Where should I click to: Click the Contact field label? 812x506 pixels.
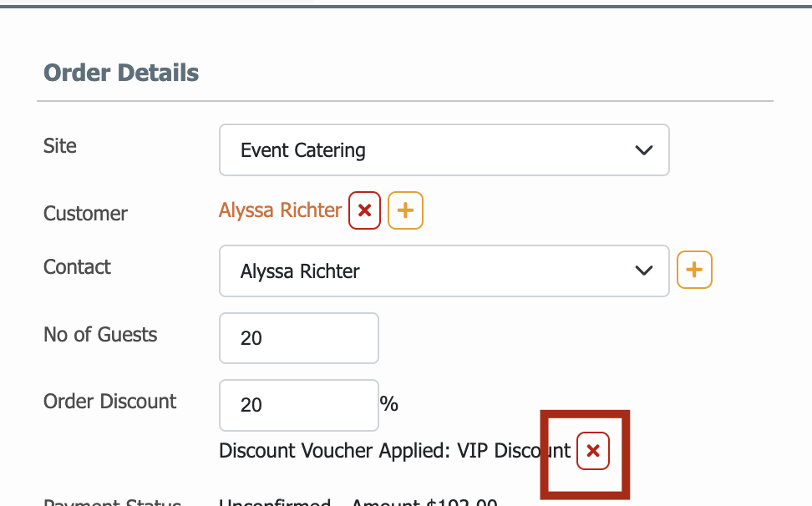77,267
